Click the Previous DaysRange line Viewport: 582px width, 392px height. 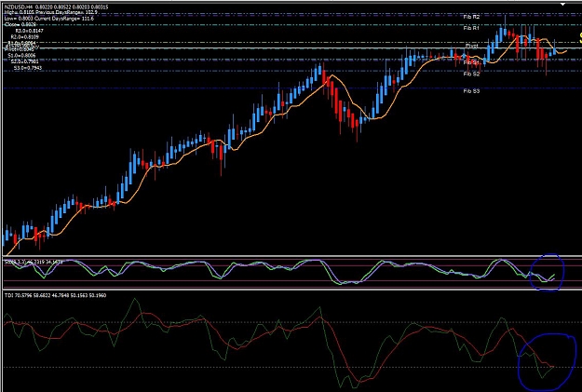(51, 13)
